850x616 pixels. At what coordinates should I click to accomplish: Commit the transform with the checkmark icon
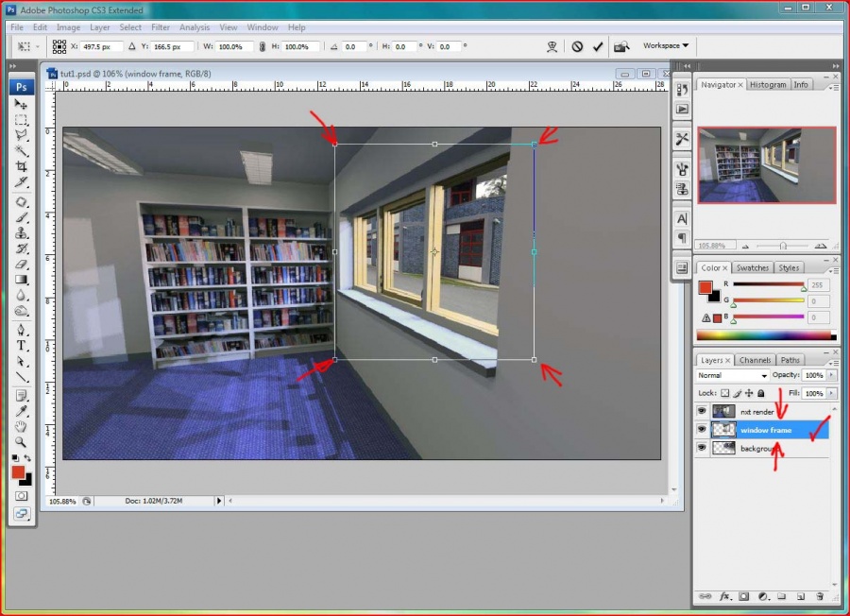point(598,46)
